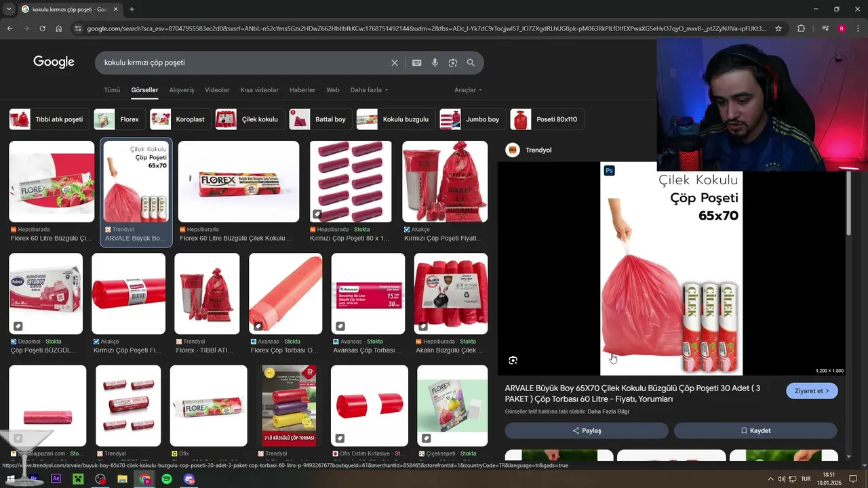
Task: Open the Chrome extensions puzzle icon
Action: coord(802,28)
